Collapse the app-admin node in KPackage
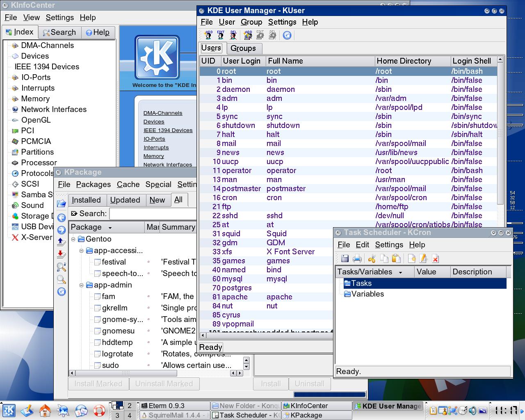 pyautogui.click(x=81, y=285)
